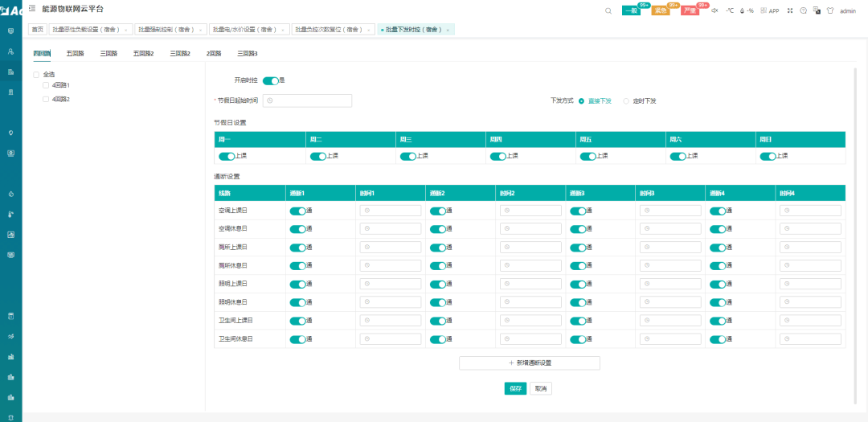
Task: Open the theme shirt icon
Action: (x=829, y=10)
